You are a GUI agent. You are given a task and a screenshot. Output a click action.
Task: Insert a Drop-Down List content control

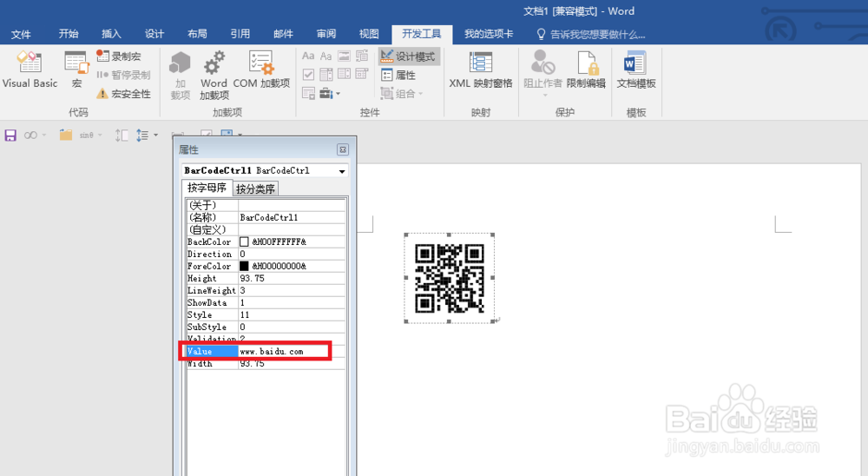pyautogui.click(x=344, y=74)
